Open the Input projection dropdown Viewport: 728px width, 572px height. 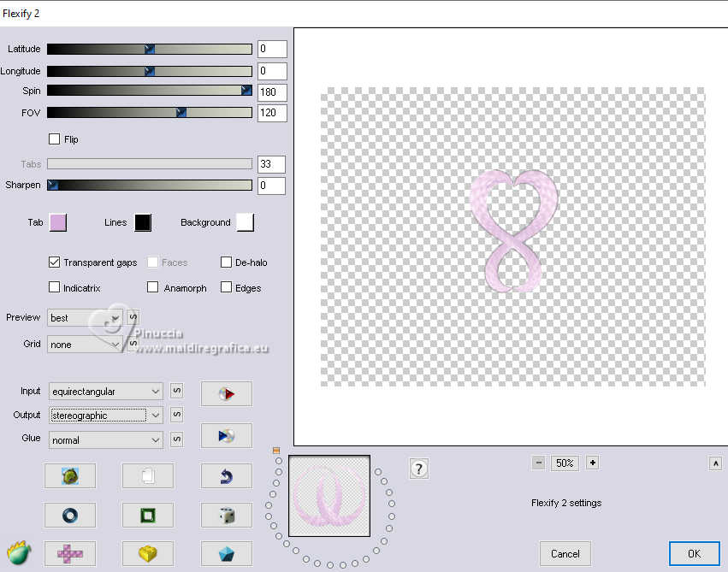[106, 391]
